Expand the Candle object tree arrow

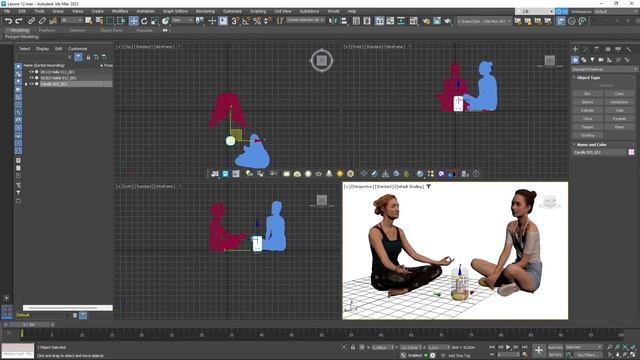click(26, 84)
